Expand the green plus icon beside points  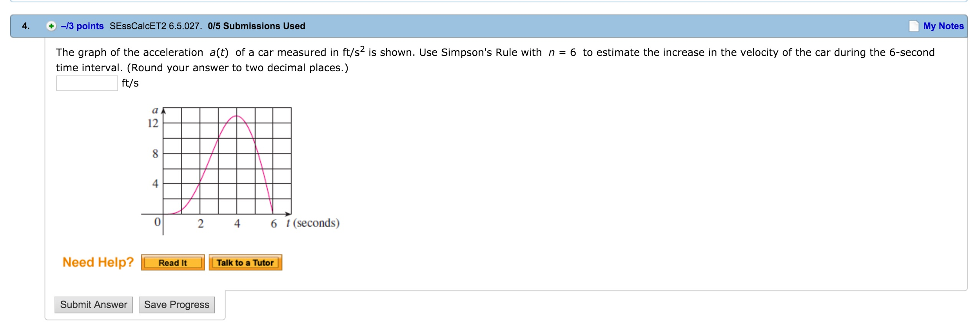click(51, 26)
